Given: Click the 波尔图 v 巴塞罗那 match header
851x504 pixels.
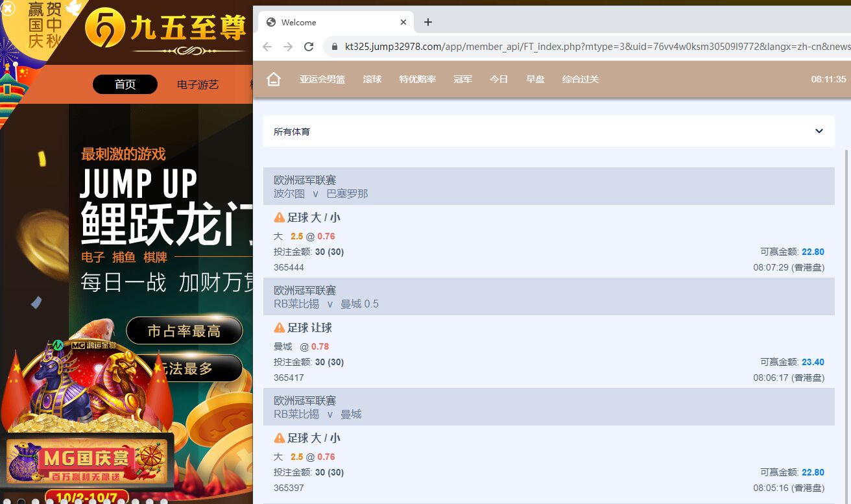Looking at the screenshot, I should pos(549,186).
